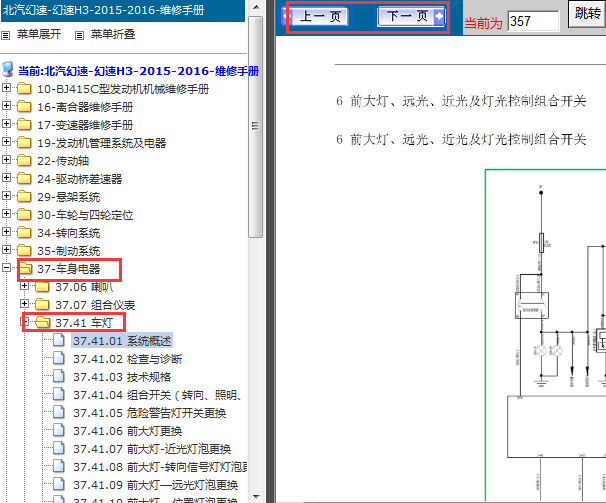Click the icon beside 菜单展开
This screenshot has height=503, width=606.
click(5, 36)
